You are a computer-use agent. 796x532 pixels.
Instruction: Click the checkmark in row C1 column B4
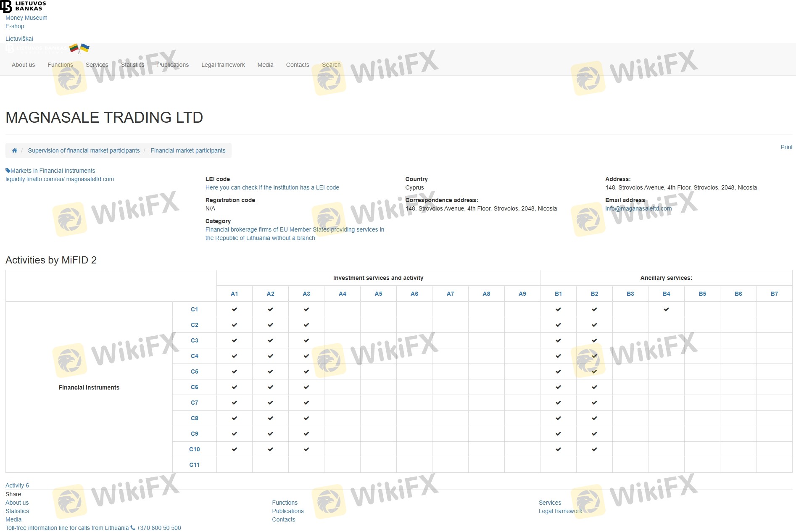click(666, 309)
